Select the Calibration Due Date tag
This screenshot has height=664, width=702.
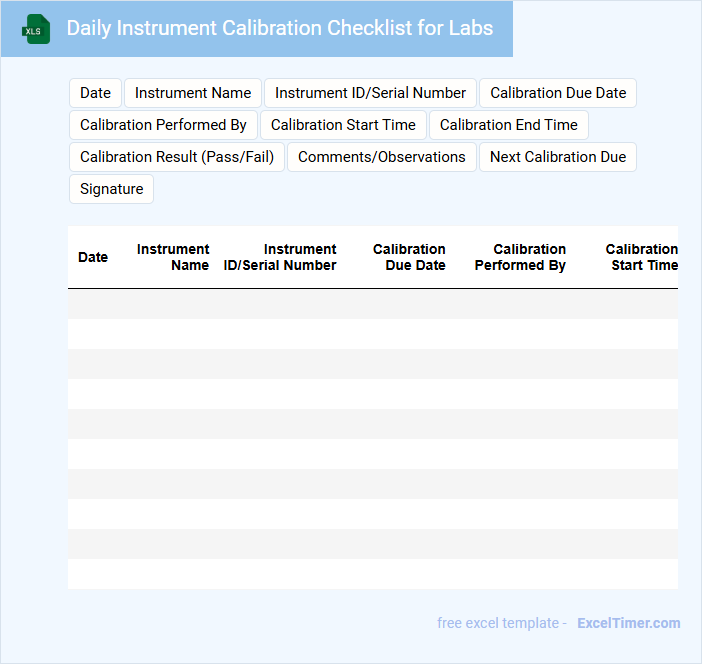(558, 93)
